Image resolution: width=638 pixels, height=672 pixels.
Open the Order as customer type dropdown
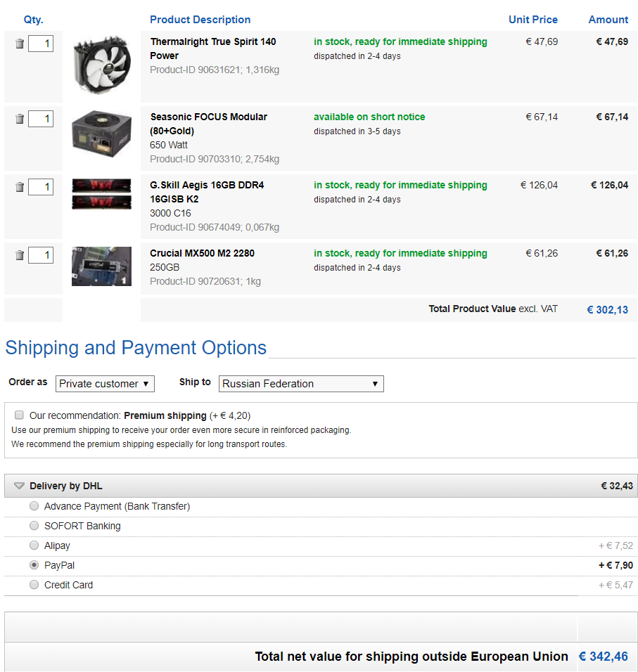click(105, 384)
